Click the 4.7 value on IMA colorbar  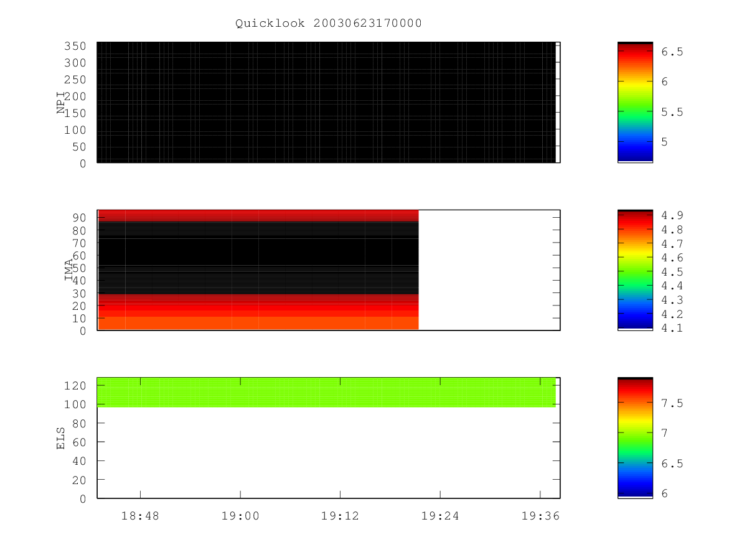pyautogui.click(x=672, y=244)
